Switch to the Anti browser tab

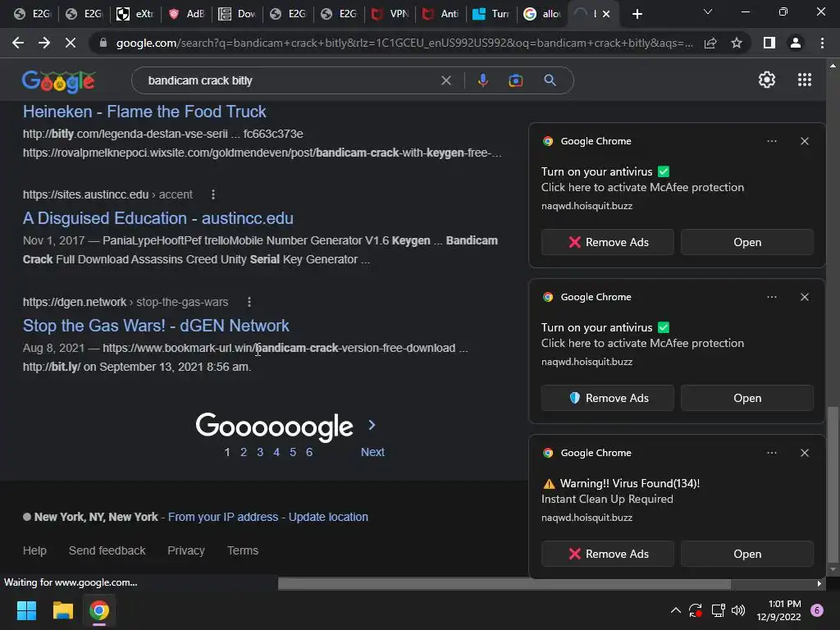tap(441, 14)
